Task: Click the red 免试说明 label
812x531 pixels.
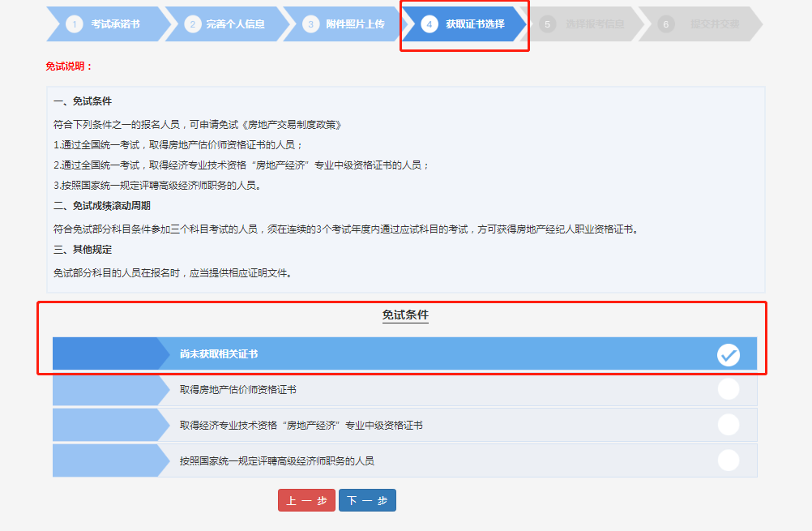Action: tap(69, 66)
